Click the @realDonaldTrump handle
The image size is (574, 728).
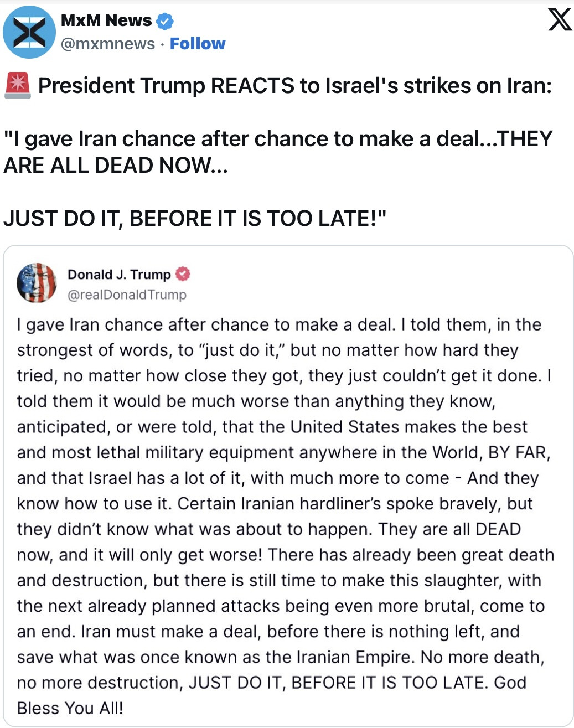pos(127,295)
